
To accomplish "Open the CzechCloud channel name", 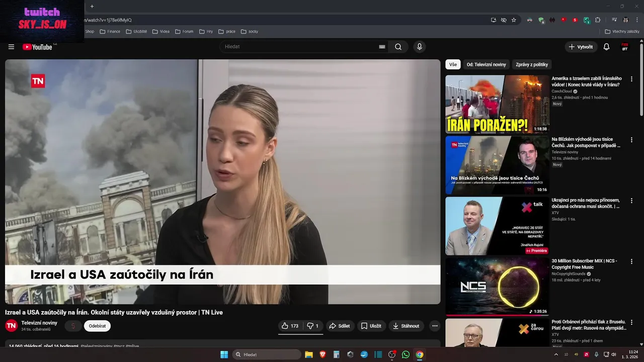I will (561, 92).
